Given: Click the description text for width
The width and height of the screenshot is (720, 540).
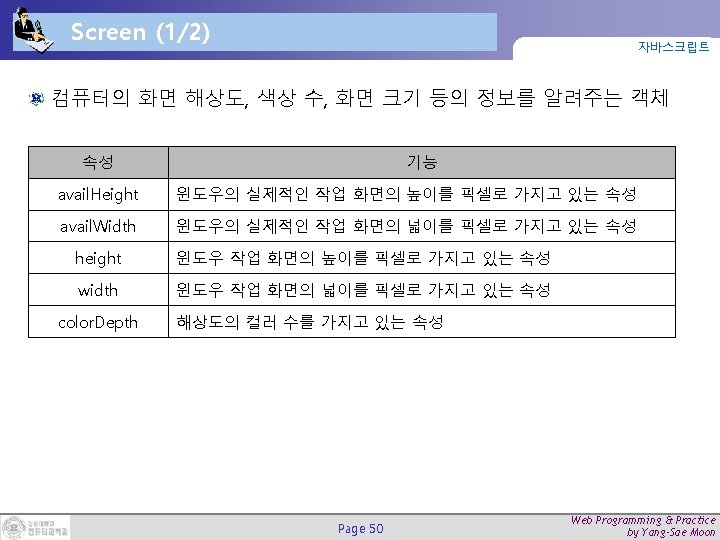Looking at the screenshot, I should [x=363, y=290].
